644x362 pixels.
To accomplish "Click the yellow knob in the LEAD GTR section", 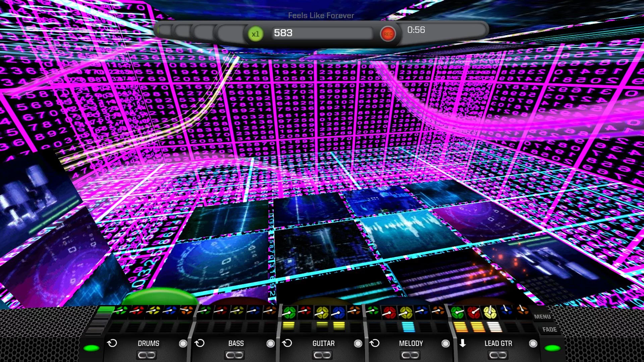I will [490, 313].
